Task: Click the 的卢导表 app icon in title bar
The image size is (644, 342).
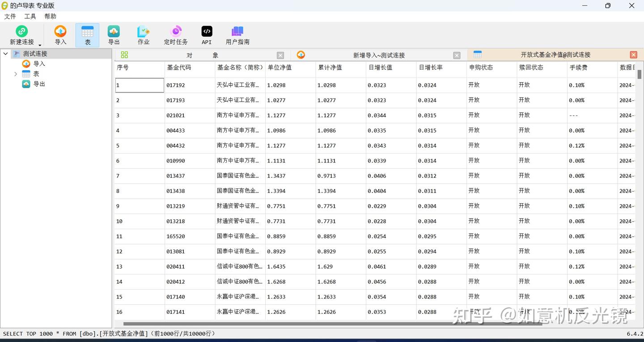Action: click(5, 5)
